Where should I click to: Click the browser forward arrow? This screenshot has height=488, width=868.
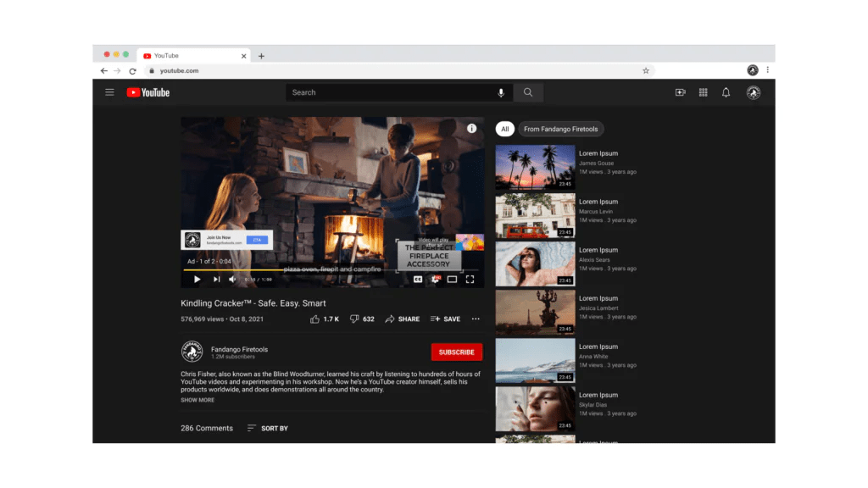coord(117,71)
